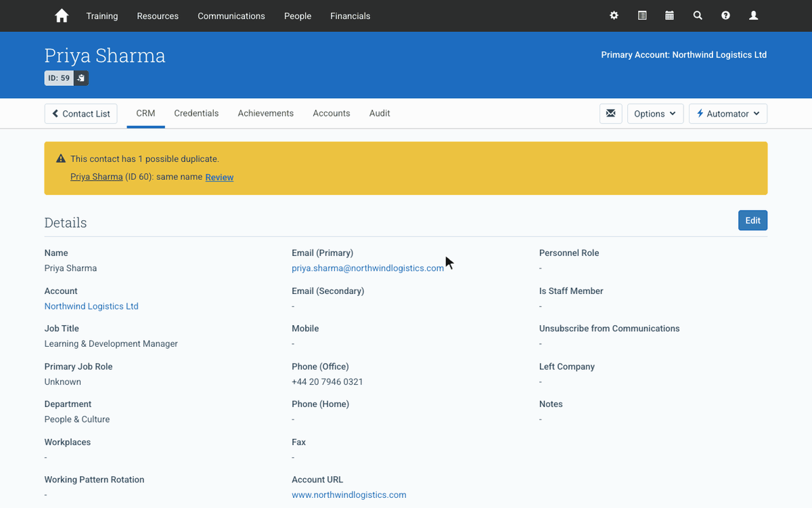Expand the Automator dropdown

pos(728,114)
